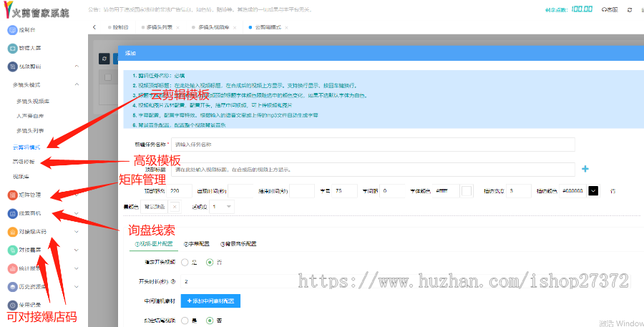The height and width of the screenshot is (327, 644).
Task: Click the 统计报表 sidebar icon
Action: click(x=12, y=268)
